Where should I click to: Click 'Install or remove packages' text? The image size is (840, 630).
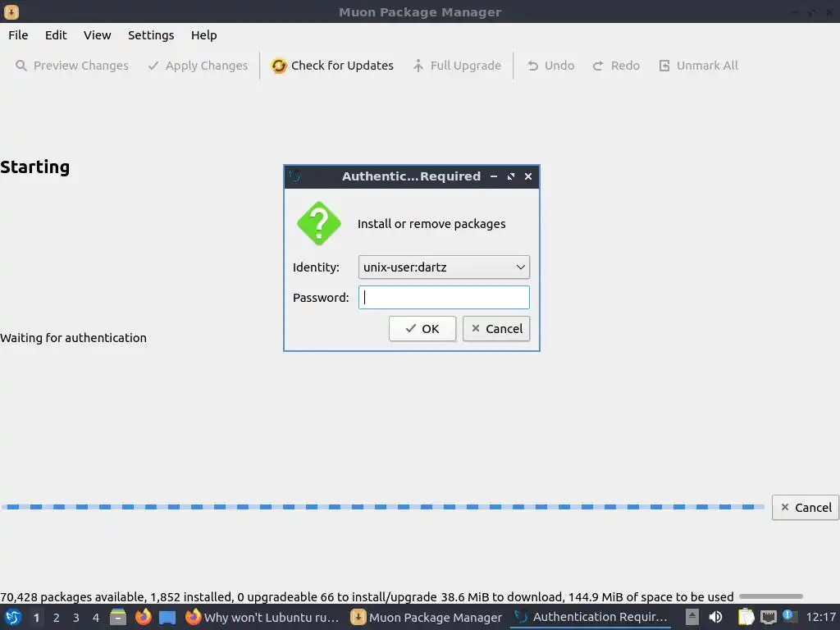[x=431, y=224]
